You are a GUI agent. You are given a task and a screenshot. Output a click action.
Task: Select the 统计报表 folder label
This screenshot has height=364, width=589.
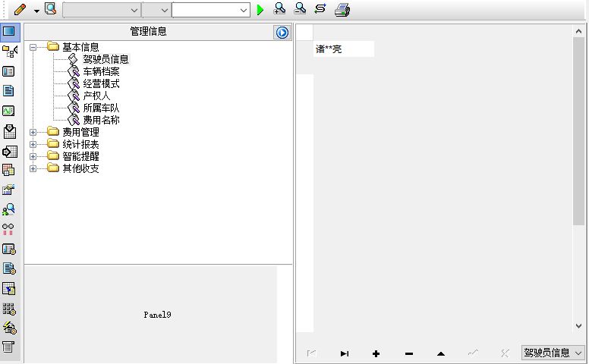[80, 145]
